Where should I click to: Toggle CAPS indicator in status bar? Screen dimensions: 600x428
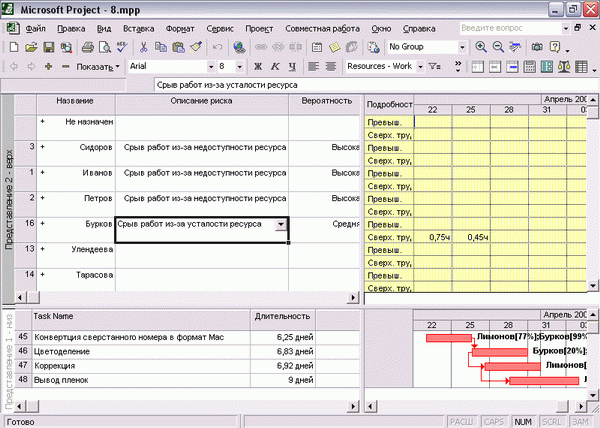494,421
